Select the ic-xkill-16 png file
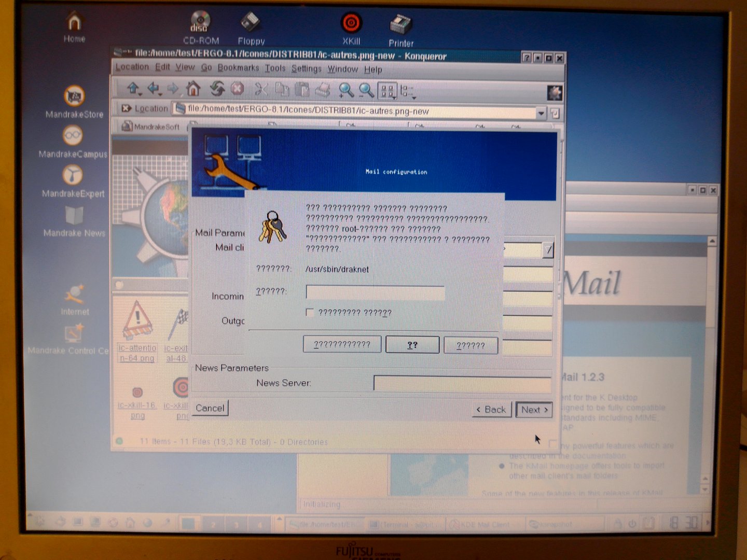This screenshot has width=747, height=560. pyautogui.click(x=137, y=403)
